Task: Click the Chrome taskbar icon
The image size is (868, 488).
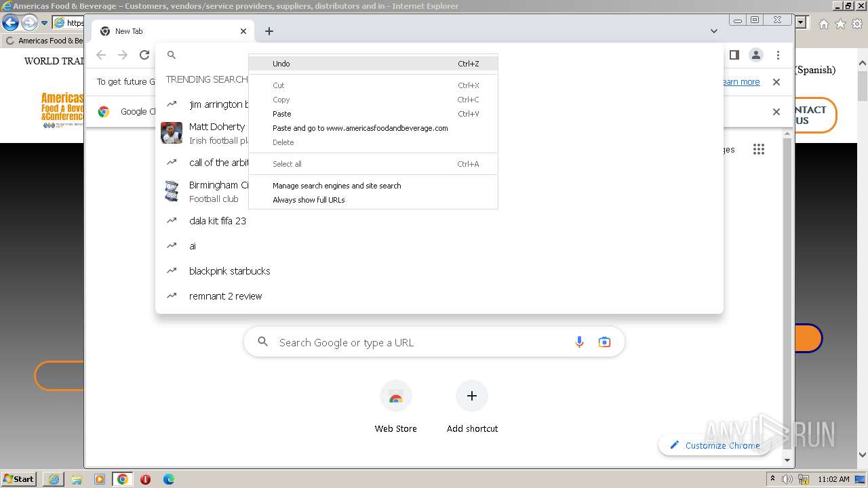Action: coord(123,479)
